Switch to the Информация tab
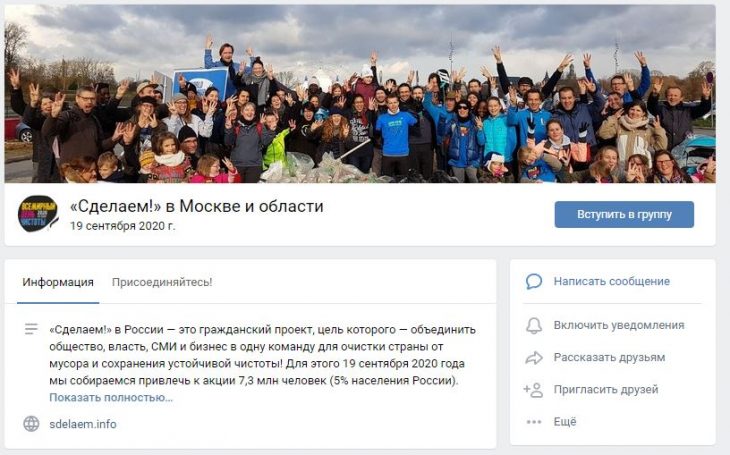730x455 pixels. click(x=58, y=282)
